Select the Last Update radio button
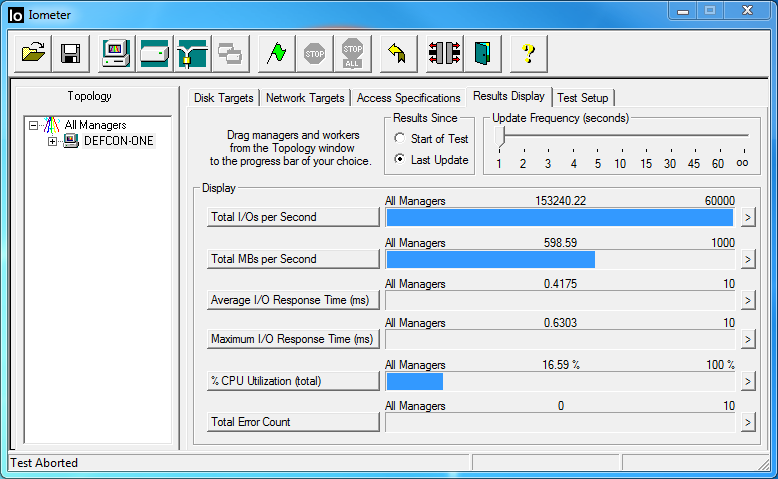 [400, 160]
